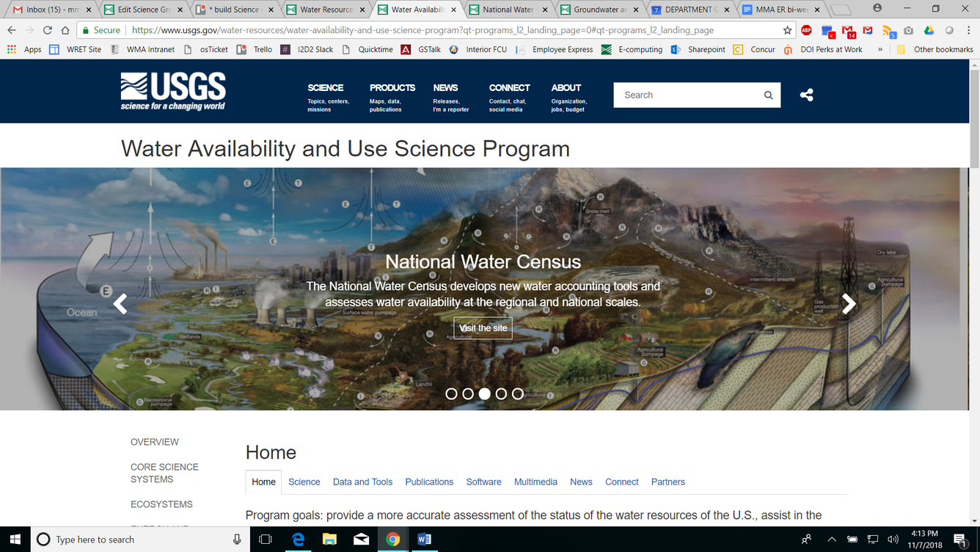980x552 pixels.
Task: Open the ECOSYSTEMS sidebar link
Action: (x=161, y=504)
